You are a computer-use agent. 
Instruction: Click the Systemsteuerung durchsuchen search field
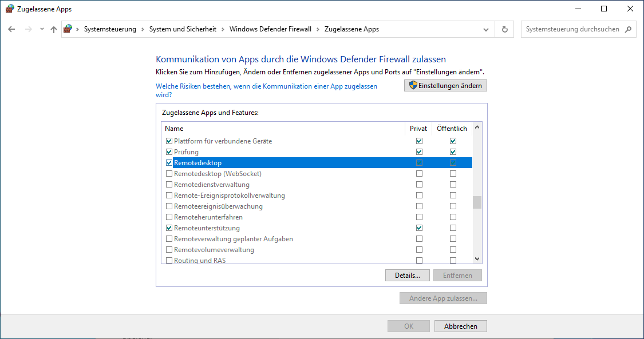coord(579,30)
